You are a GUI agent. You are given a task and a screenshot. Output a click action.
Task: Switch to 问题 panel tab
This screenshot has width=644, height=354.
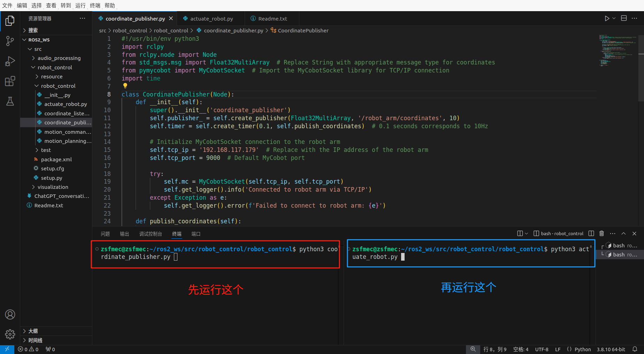(x=105, y=234)
